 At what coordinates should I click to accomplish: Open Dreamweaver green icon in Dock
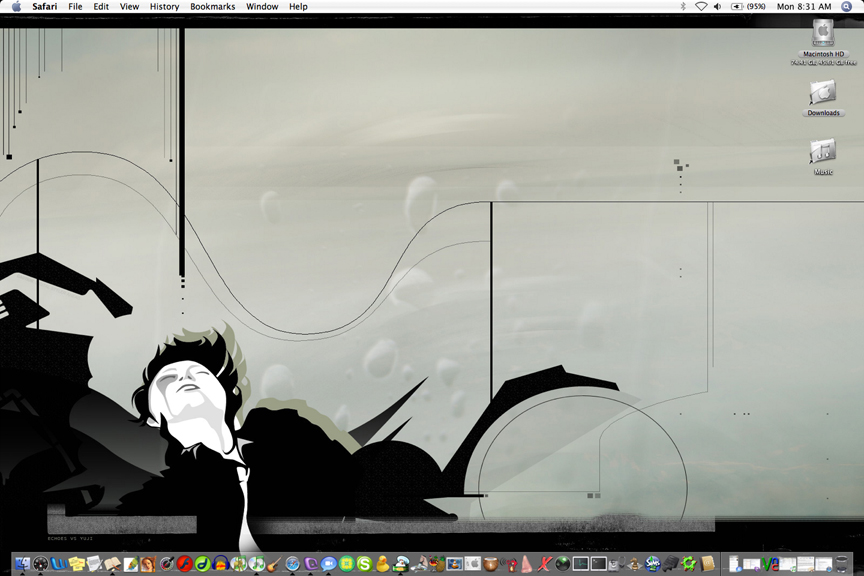(202, 564)
